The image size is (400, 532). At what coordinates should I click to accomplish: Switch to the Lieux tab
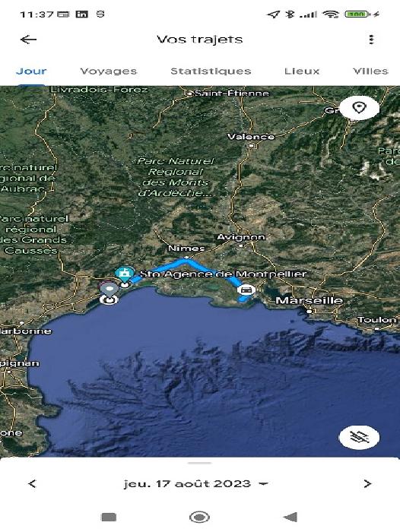tap(302, 71)
